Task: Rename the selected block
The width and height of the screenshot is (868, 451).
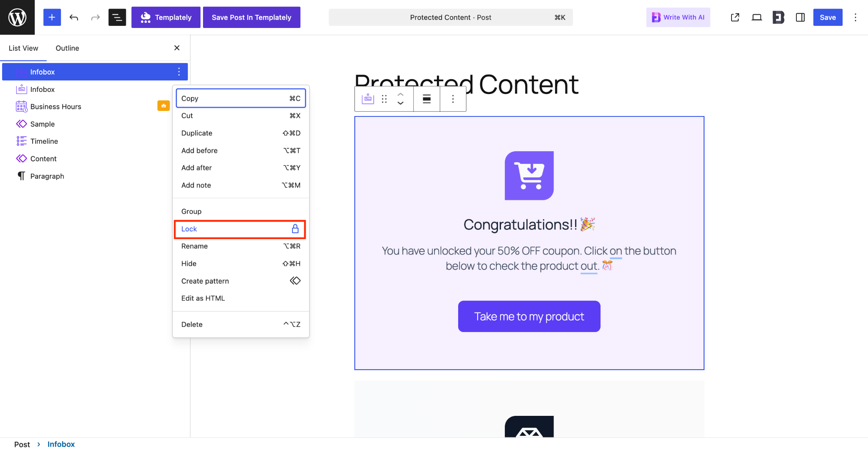Action: [x=241, y=246]
